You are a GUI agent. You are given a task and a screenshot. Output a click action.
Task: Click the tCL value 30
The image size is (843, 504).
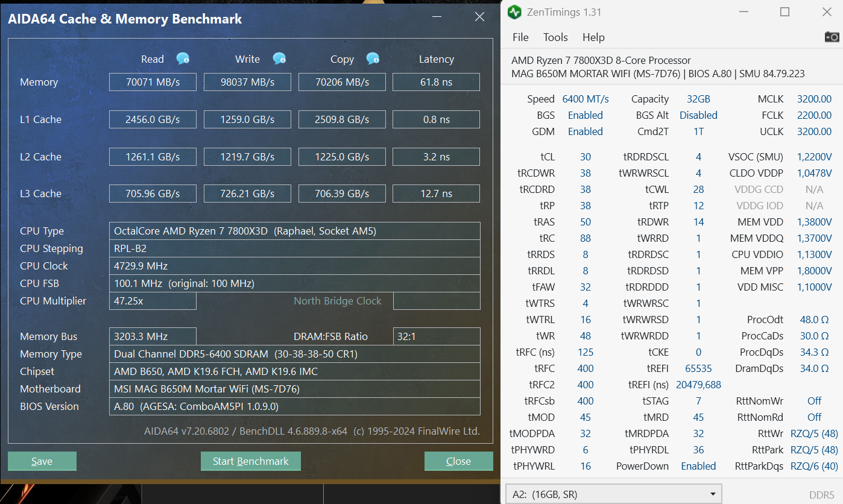tap(586, 157)
